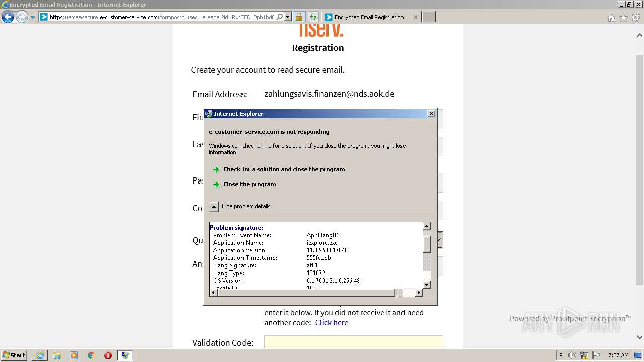Click the 'Hang Signature' value af81
This screenshot has height=362, width=644.
(312, 265)
